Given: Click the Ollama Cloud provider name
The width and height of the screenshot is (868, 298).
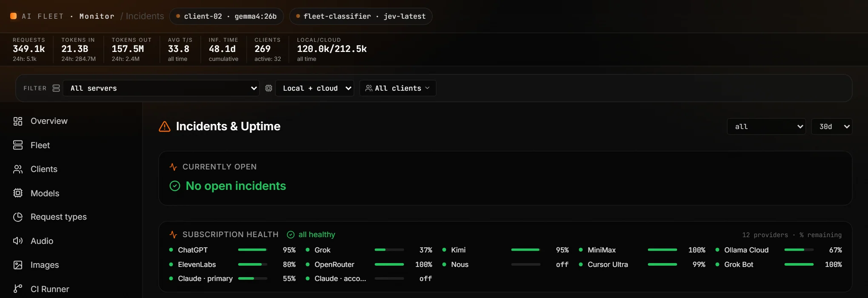Looking at the screenshot, I should click(746, 250).
